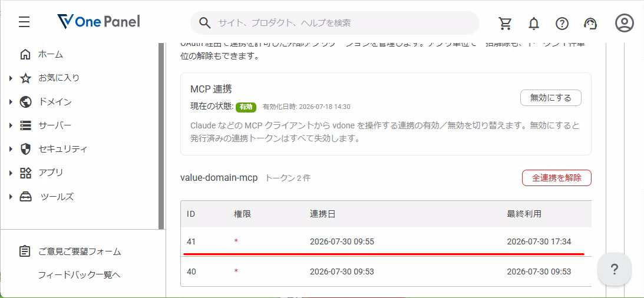Click the 最終利用 column header
This screenshot has width=644, height=298.
click(524, 214)
